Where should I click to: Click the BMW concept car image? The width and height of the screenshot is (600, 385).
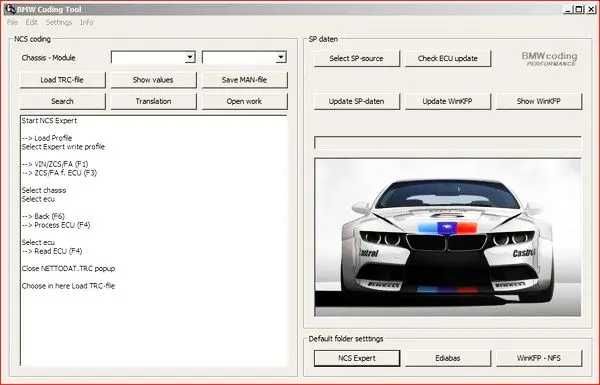(447, 237)
